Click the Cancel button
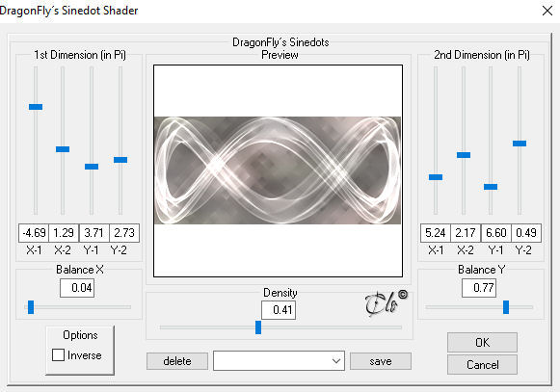This screenshot has height=392, width=560. pyautogui.click(x=482, y=364)
